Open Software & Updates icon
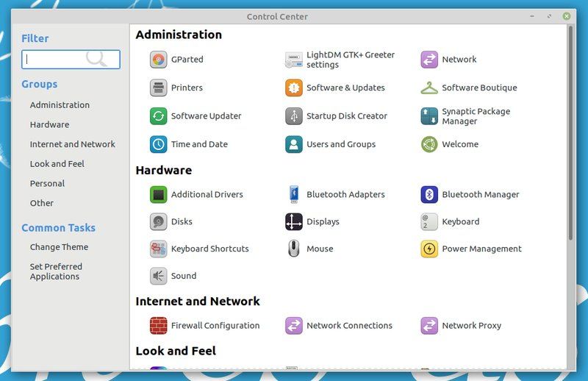 (293, 88)
